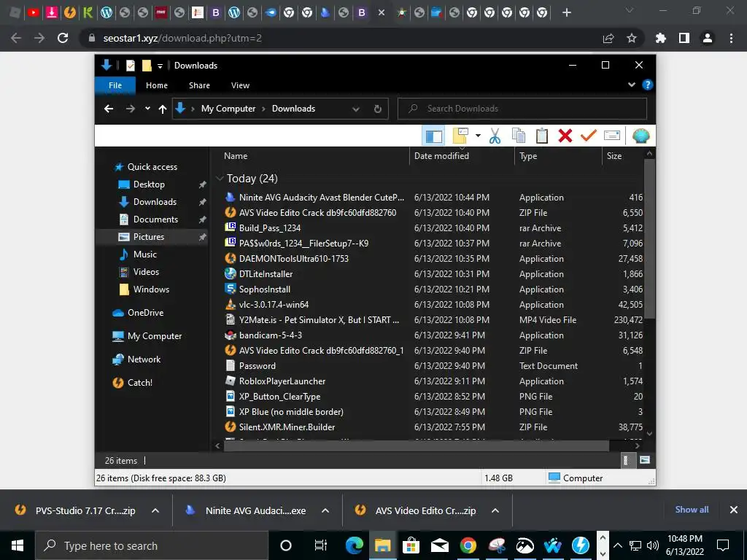Click the Paste clipboard icon
This screenshot has width=747, height=560.
[542, 136]
